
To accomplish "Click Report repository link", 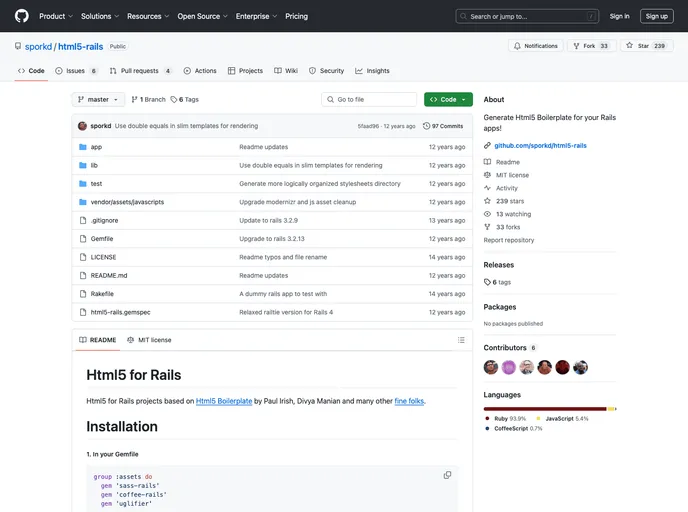I will point(509,240).
